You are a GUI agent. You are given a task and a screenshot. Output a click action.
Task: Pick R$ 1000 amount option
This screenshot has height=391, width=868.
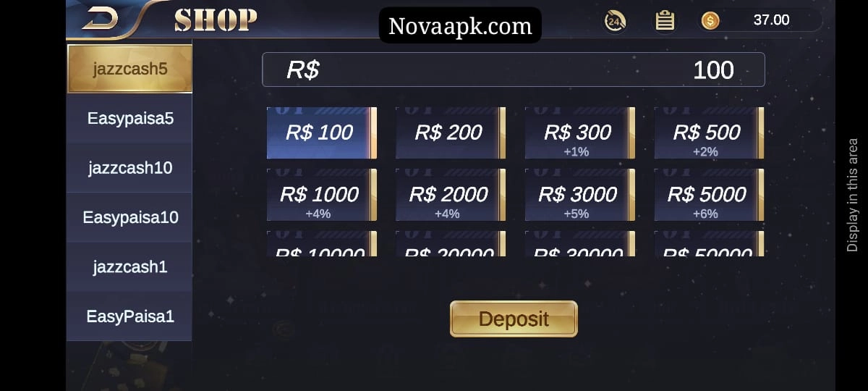pyautogui.click(x=322, y=195)
